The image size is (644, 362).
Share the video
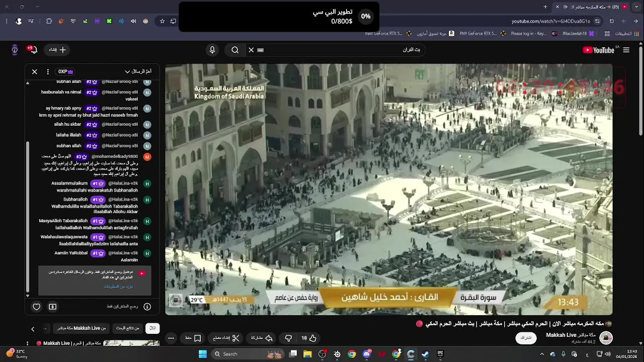[x=262, y=338]
